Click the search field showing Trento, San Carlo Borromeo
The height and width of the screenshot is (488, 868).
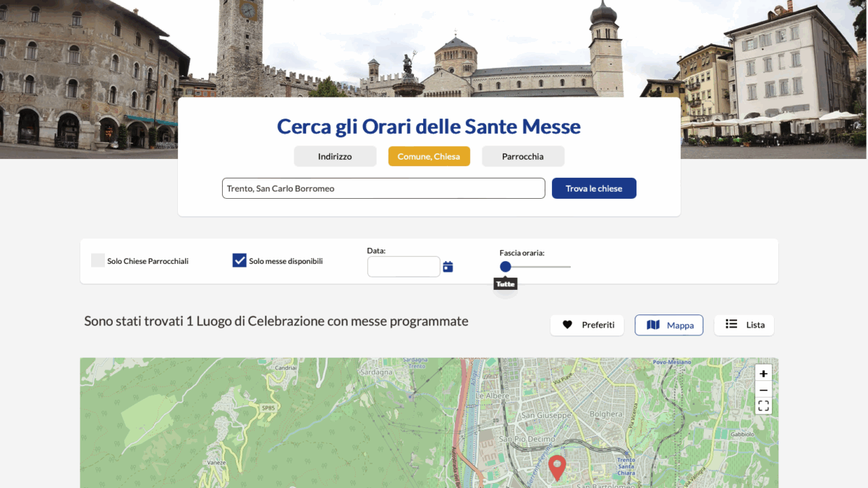[383, 188]
